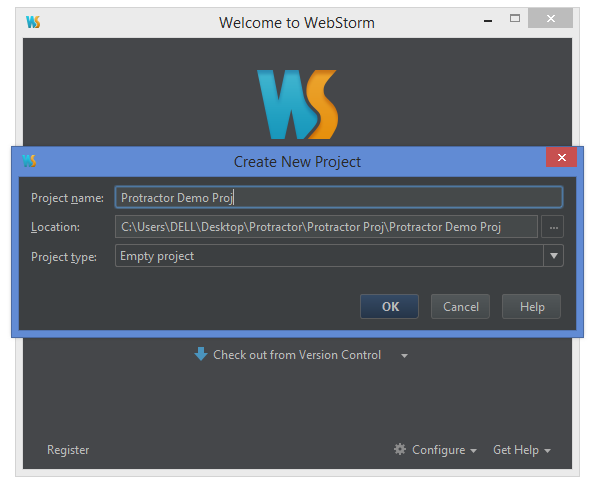Click the Project name label

(x=67, y=198)
